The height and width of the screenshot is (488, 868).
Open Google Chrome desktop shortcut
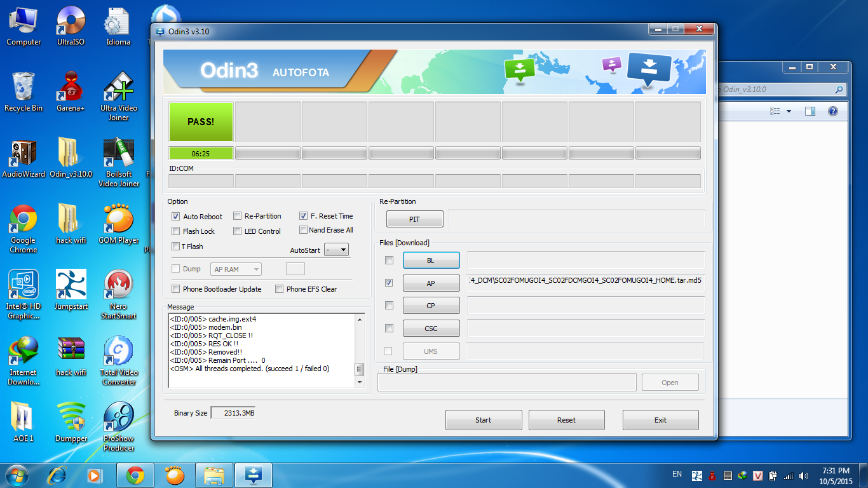point(24,229)
